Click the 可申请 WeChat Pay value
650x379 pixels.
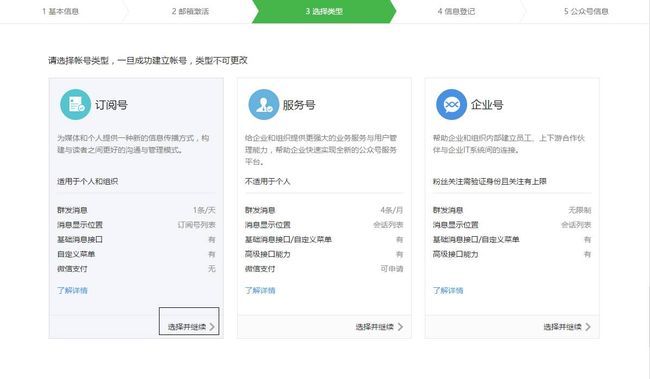(x=392, y=269)
